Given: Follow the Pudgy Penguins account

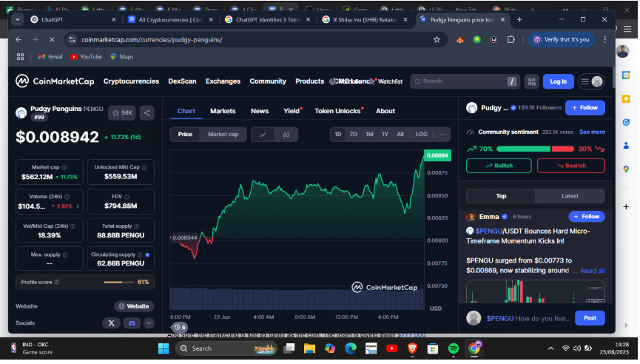Looking at the screenshot, I should pyautogui.click(x=585, y=108).
